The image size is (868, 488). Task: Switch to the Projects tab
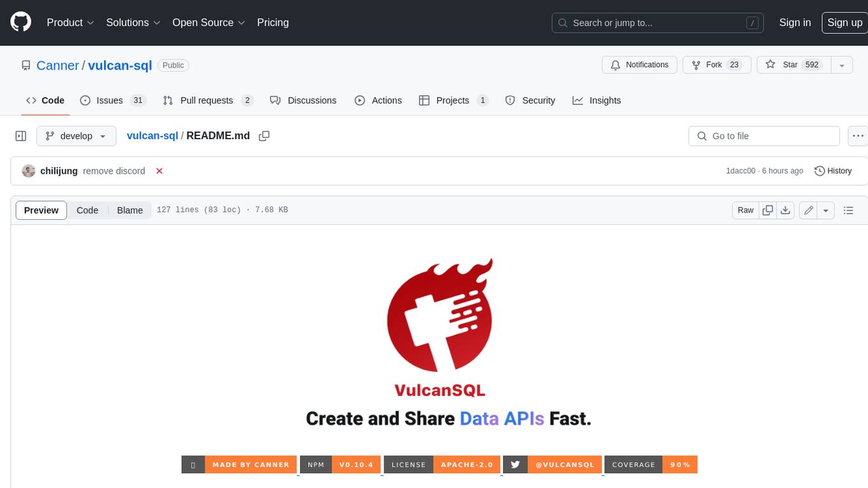click(454, 100)
